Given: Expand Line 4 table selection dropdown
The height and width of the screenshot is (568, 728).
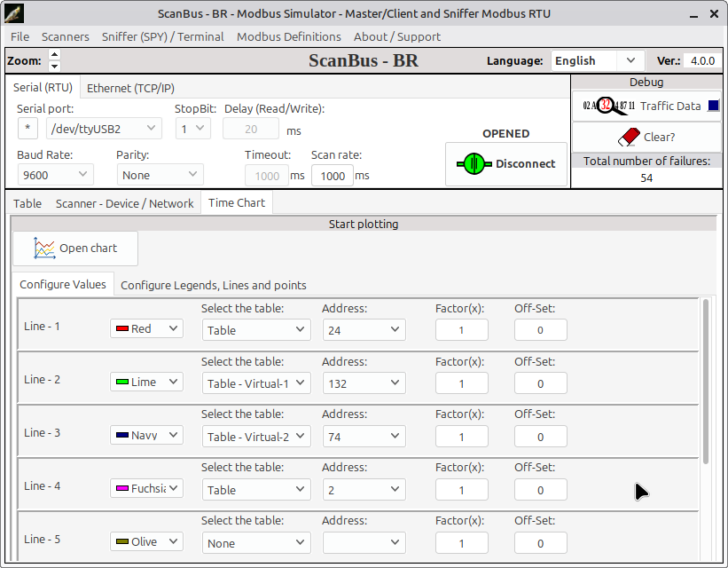Looking at the screenshot, I should [256, 490].
